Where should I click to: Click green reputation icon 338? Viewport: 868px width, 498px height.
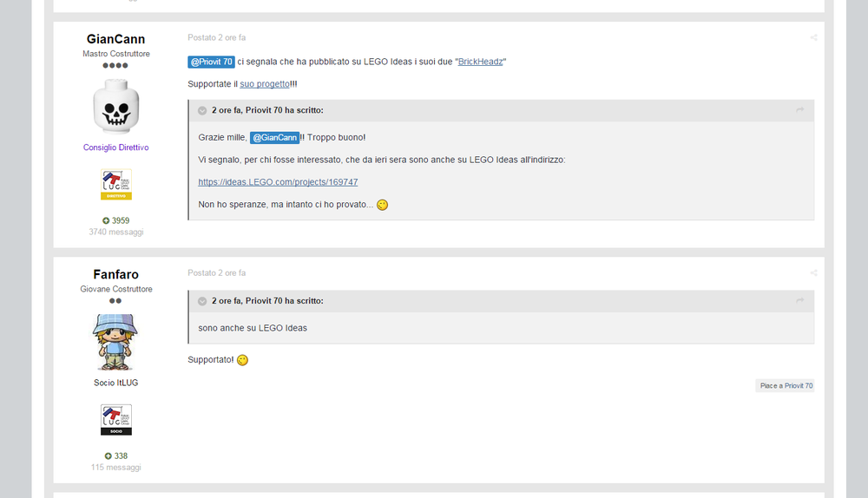pyautogui.click(x=108, y=456)
